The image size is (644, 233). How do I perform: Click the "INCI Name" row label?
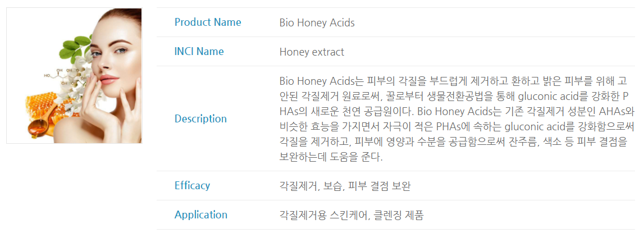pyautogui.click(x=199, y=52)
